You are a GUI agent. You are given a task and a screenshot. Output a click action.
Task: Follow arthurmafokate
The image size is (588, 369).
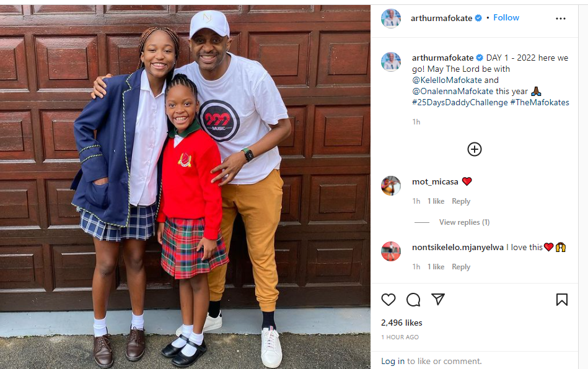506,17
